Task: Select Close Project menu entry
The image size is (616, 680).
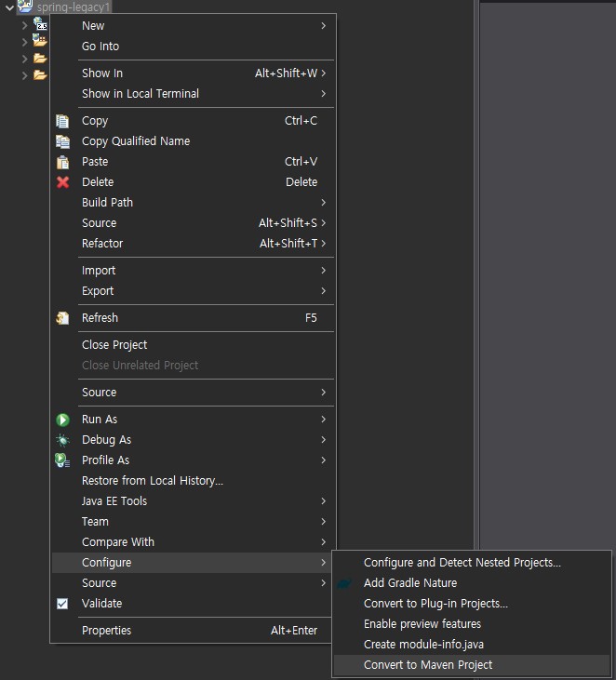Action: (114, 345)
